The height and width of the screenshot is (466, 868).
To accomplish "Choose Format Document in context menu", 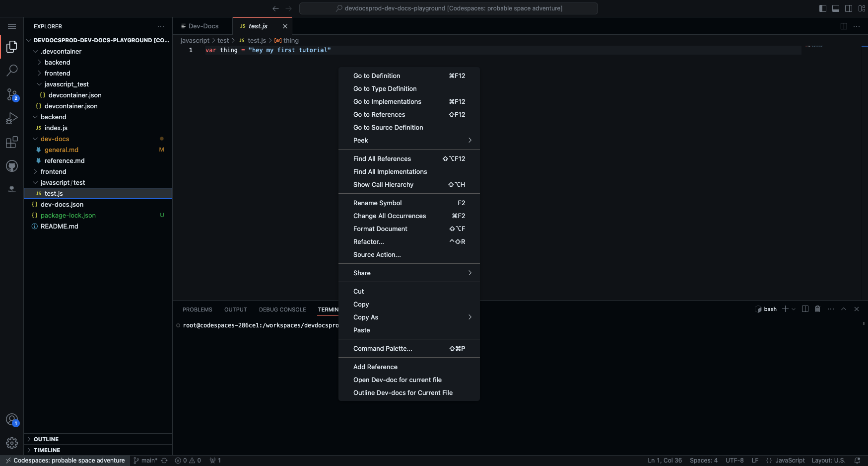I will [380, 229].
